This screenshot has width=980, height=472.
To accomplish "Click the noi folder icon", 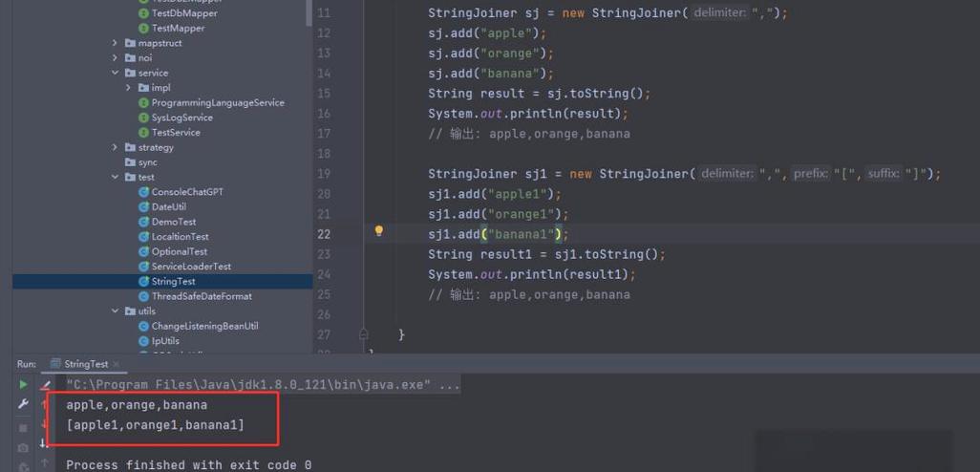I will [130, 58].
